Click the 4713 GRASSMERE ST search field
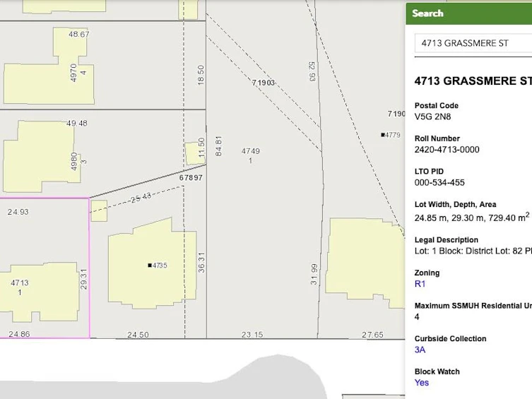Screen dimensions: 532x399 click(473, 43)
